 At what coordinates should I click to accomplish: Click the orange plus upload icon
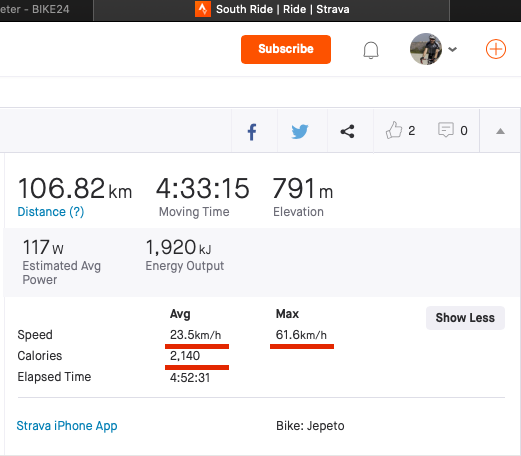coord(496,49)
